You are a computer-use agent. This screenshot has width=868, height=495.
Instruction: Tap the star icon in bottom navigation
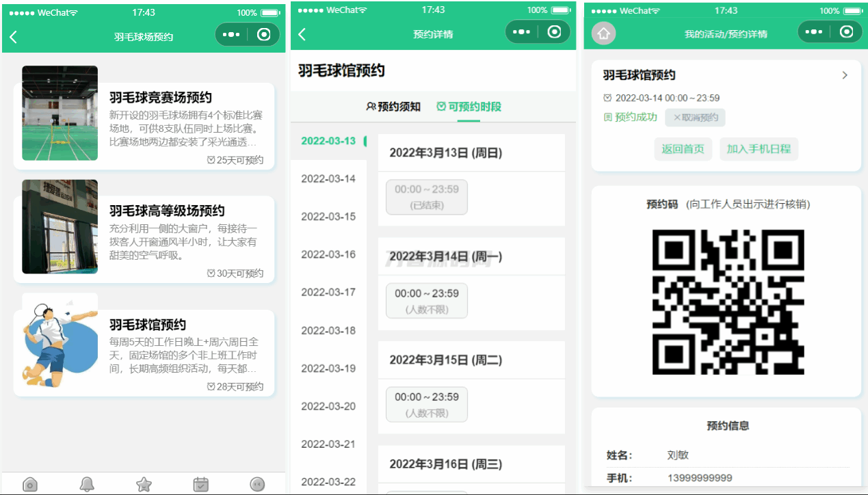[x=144, y=484]
